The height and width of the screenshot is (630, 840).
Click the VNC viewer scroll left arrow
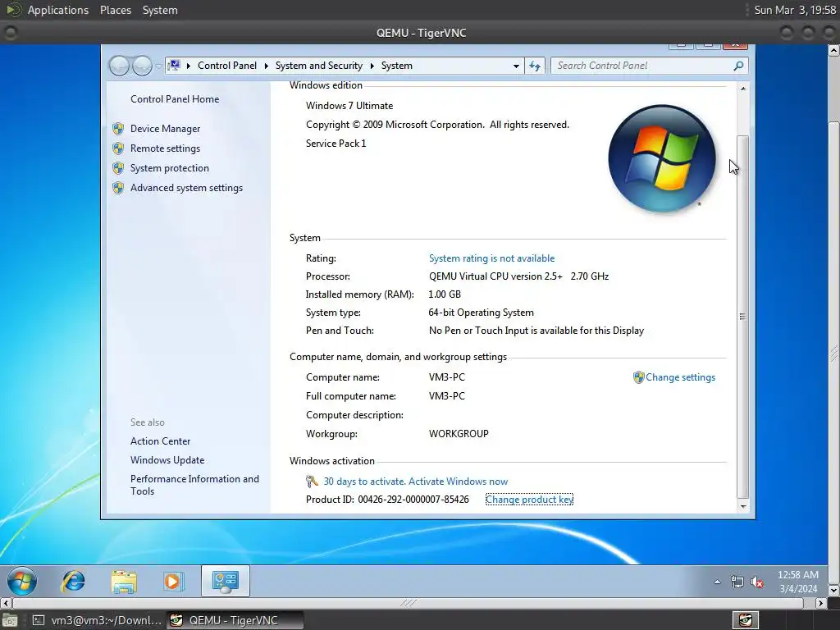pos(6,603)
